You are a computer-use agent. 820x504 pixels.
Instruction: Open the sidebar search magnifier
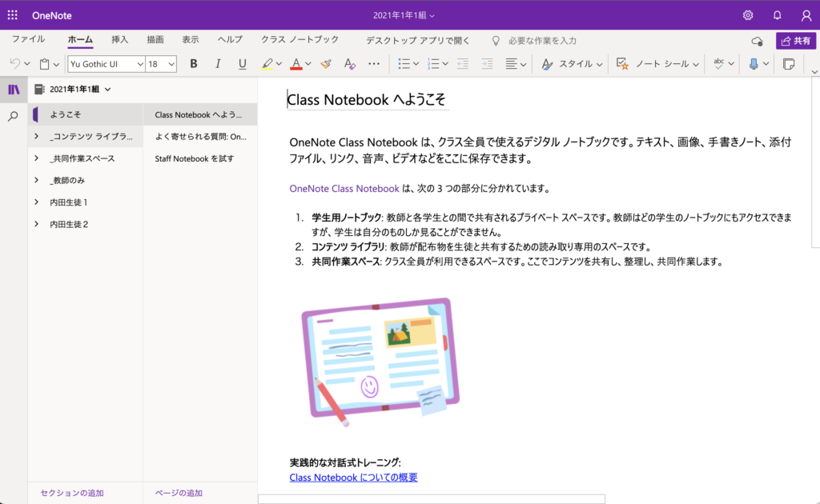point(13,117)
